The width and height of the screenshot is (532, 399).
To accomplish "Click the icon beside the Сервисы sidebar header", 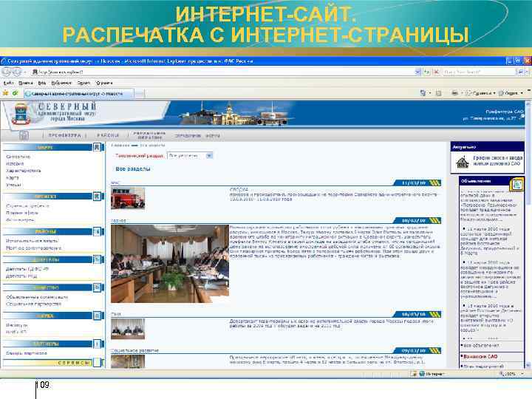I will pos(98,363).
